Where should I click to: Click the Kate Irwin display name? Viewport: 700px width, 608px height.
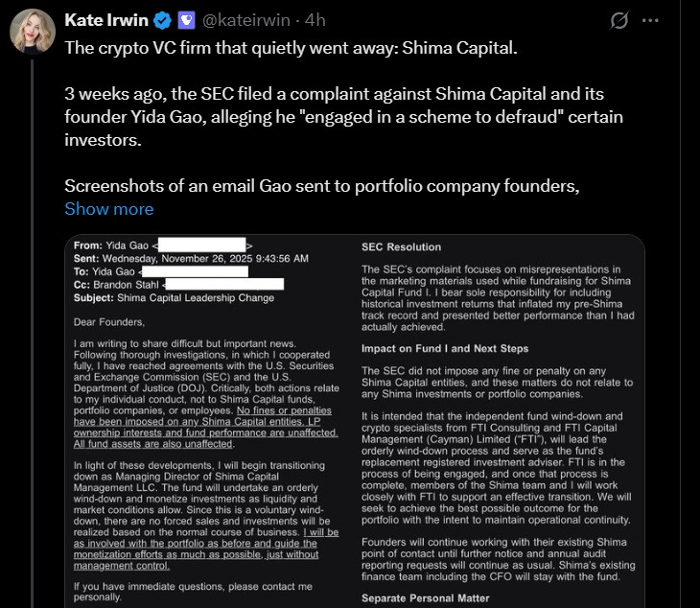coord(105,20)
